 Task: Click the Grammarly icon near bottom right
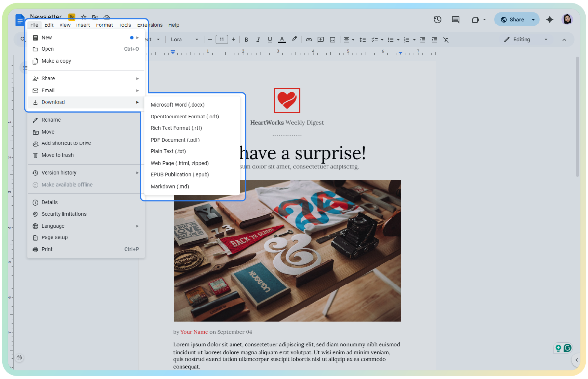click(x=567, y=348)
